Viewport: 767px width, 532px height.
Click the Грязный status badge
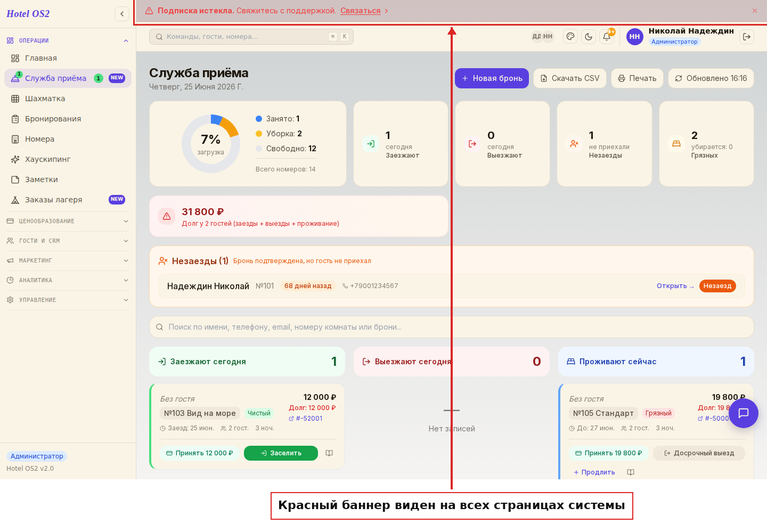pyautogui.click(x=658, y=413)
